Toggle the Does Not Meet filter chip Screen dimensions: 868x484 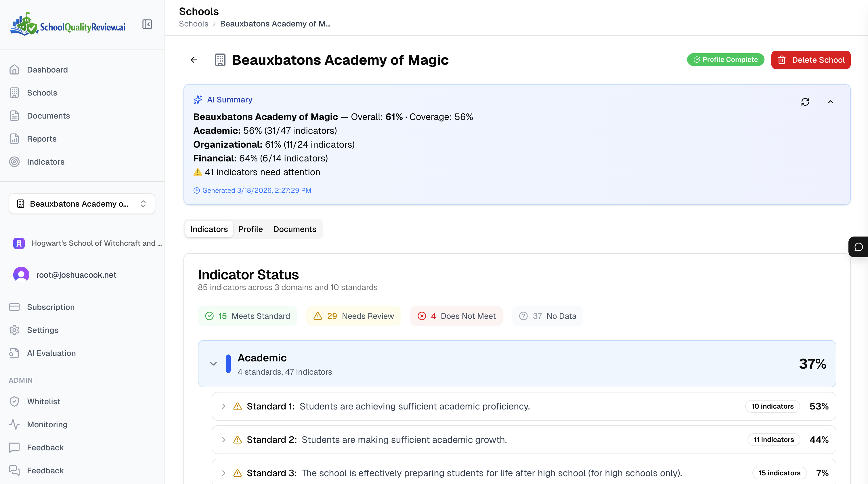[456, 316]
